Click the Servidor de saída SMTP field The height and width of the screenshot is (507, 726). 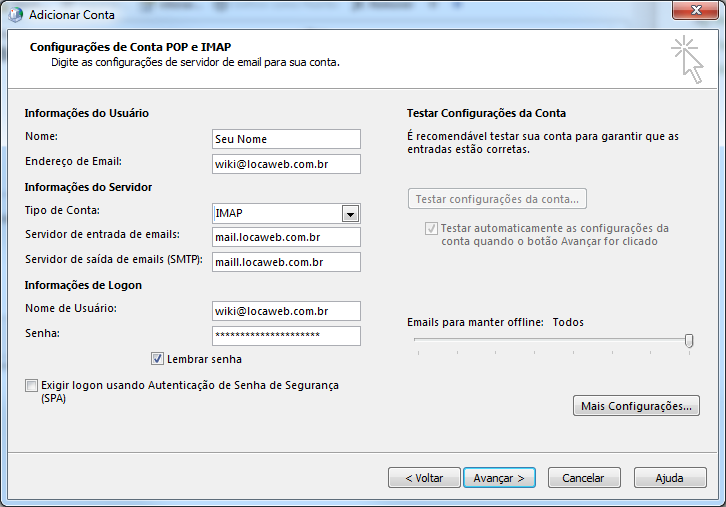click(286, 262)
